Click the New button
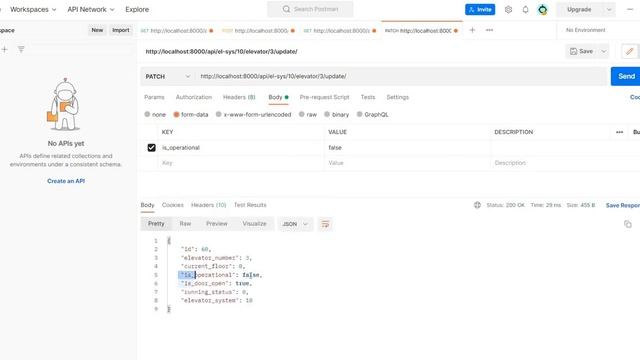 point(97,30)
